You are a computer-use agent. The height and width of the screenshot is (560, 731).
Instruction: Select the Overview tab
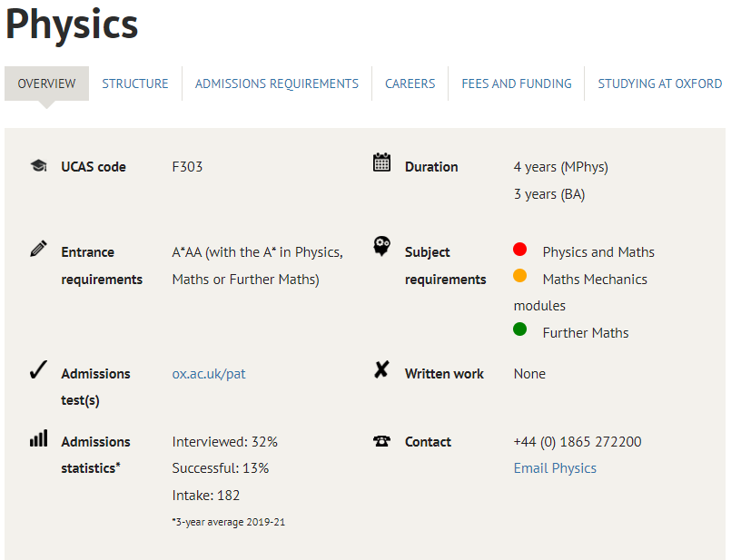click(x=47, y=84)
